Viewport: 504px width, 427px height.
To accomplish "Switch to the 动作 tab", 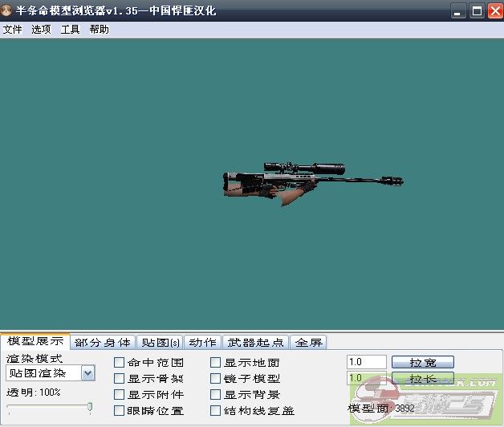I will (202, 343).
